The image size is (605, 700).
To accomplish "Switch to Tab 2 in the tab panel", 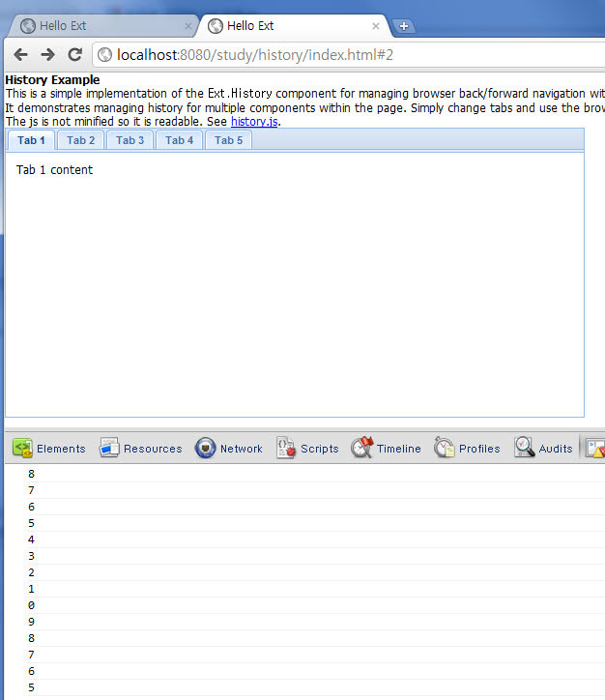I will [x=81, y=140].
